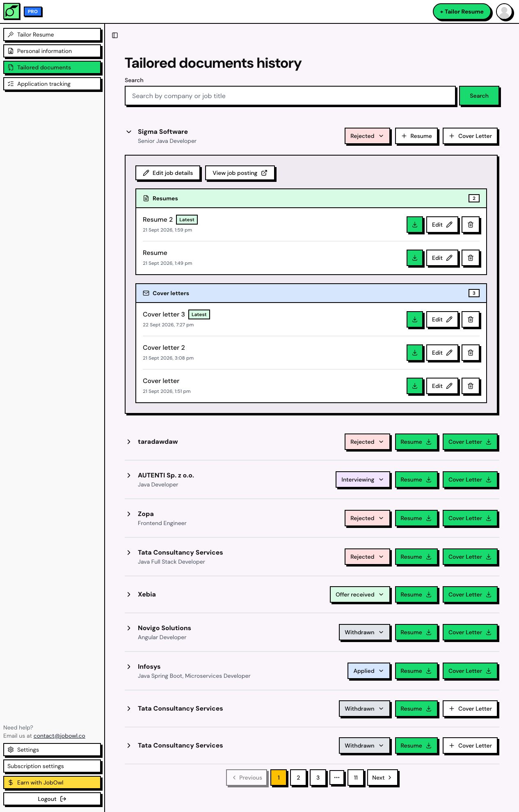Viewport: 519px width, 812px height.
Task: Click Next page button
Action: tap(382, 778)
